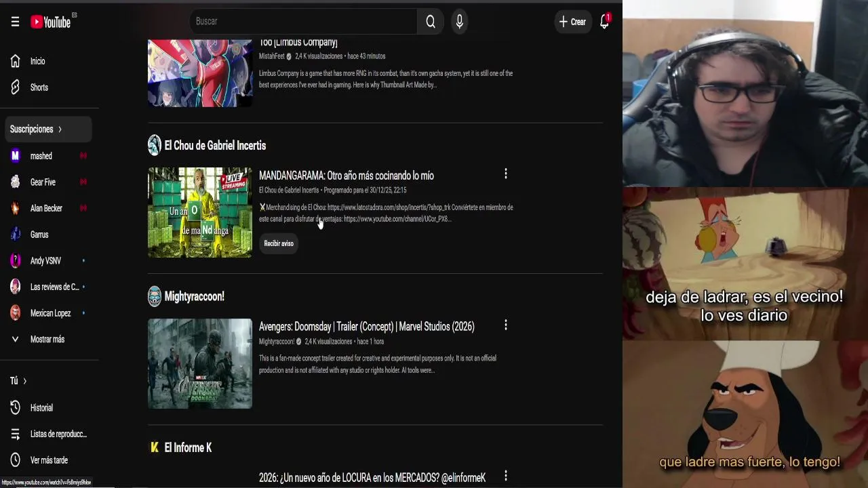The height and width of the screenshot is (488, 868).
Task: Open El Informe K channel header
Action: point(188,447)
